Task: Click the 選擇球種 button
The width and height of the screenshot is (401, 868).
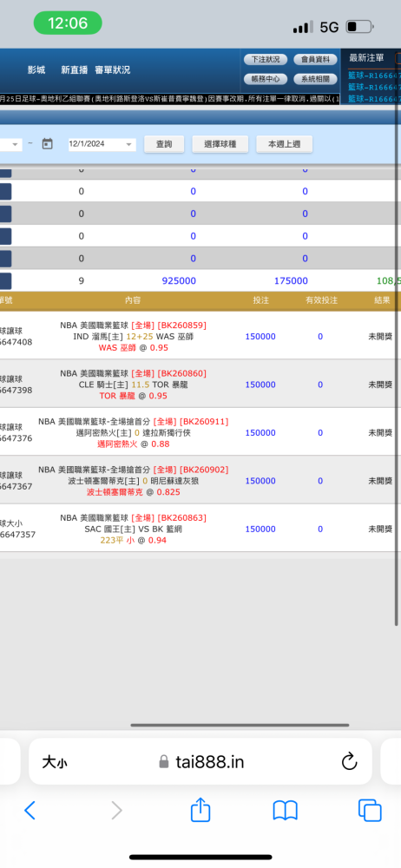Action: 220,144
